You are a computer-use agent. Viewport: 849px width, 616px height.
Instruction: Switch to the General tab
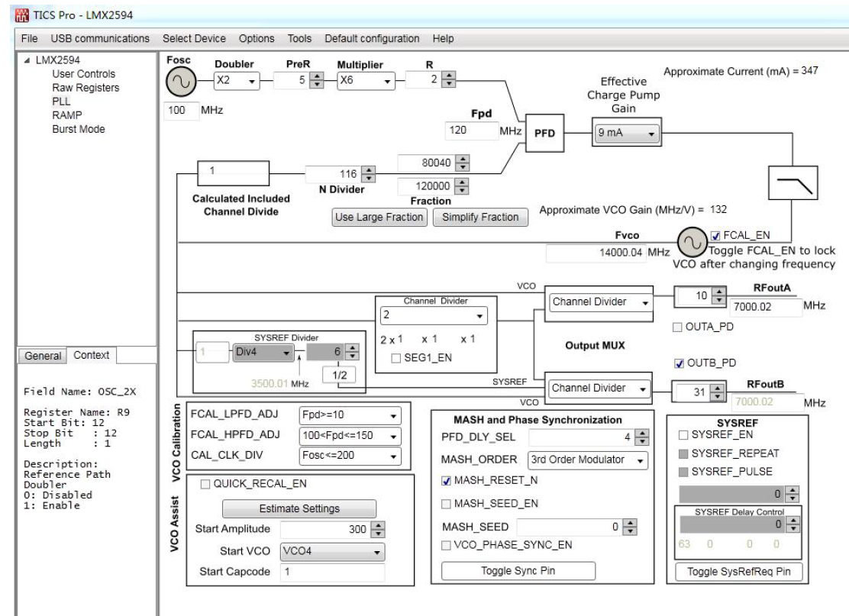[x=43, y=356]
